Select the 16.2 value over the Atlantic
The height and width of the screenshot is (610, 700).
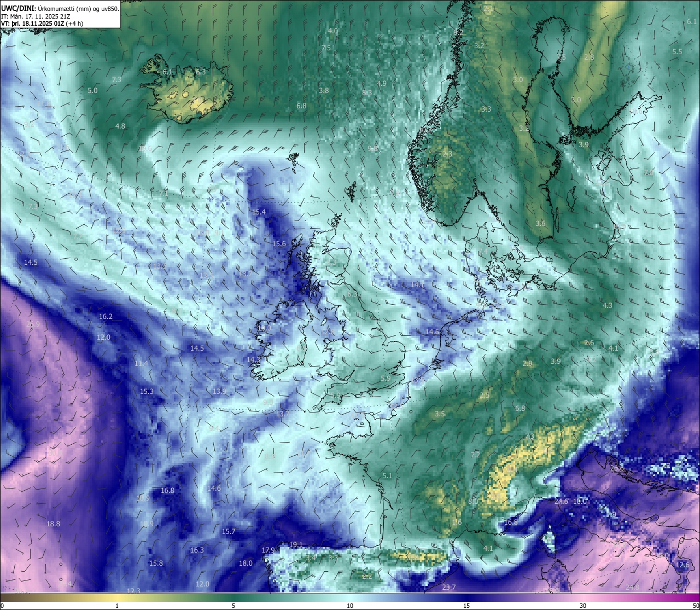(x=106, y=317)
